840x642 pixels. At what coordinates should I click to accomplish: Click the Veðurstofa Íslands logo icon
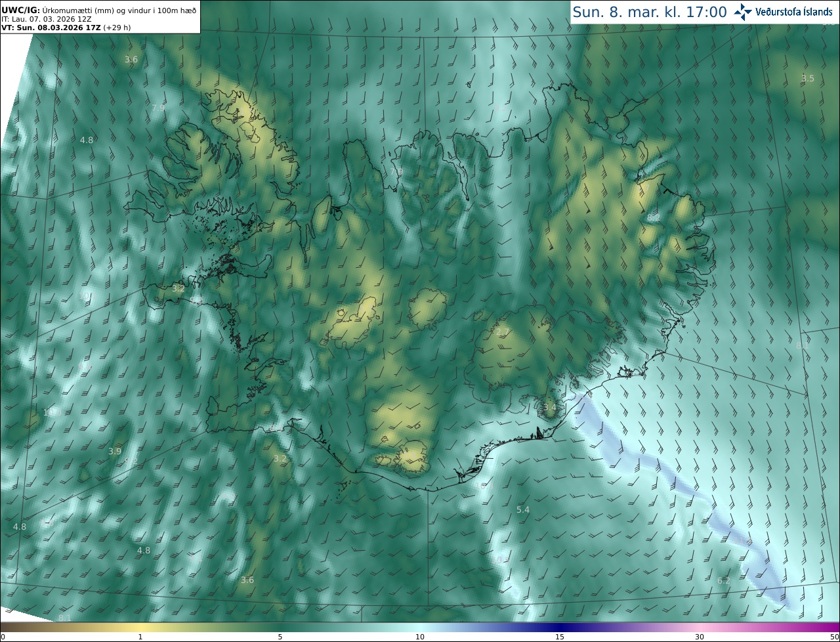click(x=743, y=11)
